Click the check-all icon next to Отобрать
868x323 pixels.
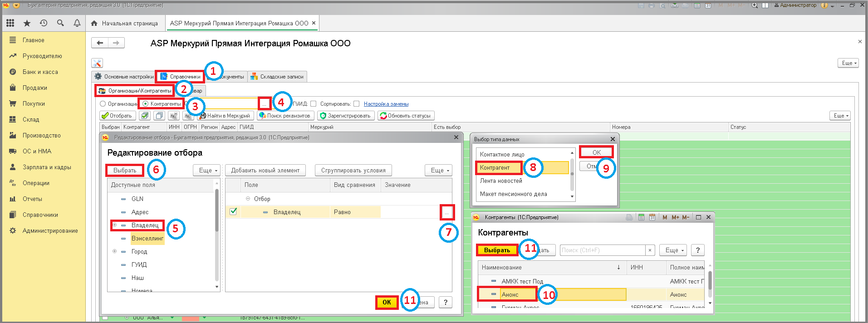click(145, 116)
